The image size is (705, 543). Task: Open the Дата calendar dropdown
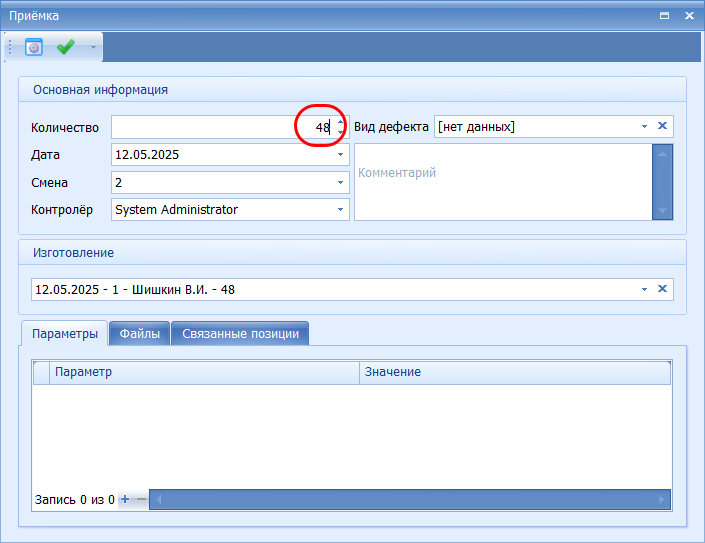340,155
